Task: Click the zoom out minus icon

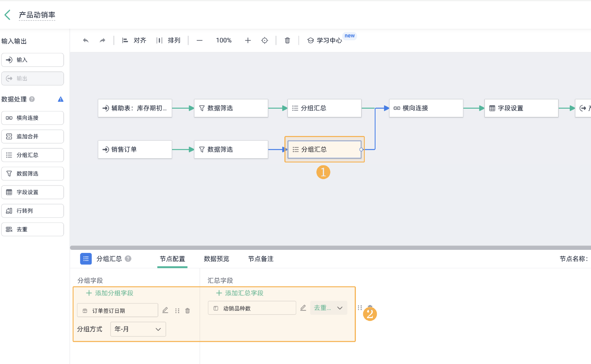Action: [199, 40]
